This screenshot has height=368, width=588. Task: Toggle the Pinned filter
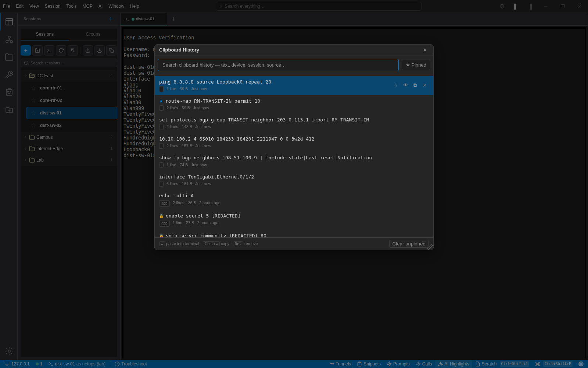(x=416, y=65)
